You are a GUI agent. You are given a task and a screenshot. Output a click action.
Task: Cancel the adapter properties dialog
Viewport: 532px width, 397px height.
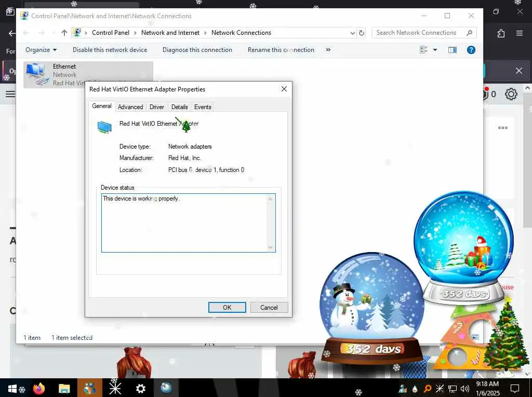(x=269, y=308)
